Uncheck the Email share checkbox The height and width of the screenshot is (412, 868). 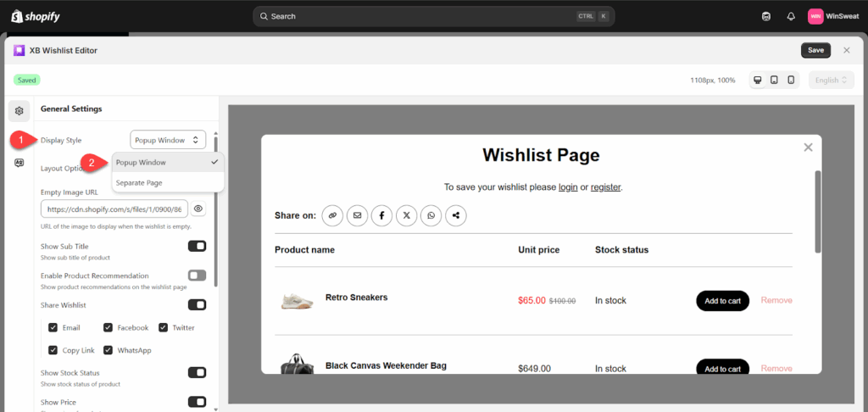click(53, 327)
